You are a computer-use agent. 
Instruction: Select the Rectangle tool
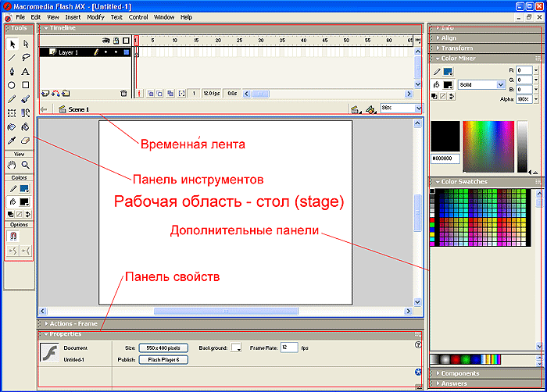[x=26, y=85]
